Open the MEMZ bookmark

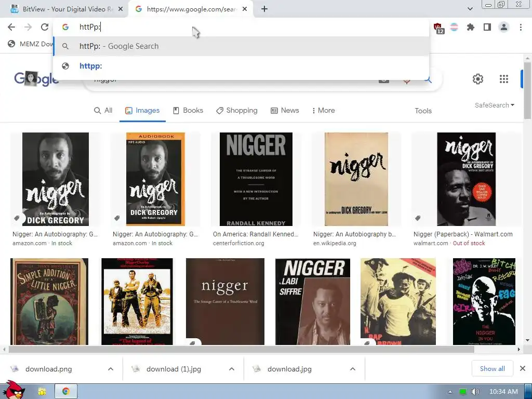pos(31,44)
